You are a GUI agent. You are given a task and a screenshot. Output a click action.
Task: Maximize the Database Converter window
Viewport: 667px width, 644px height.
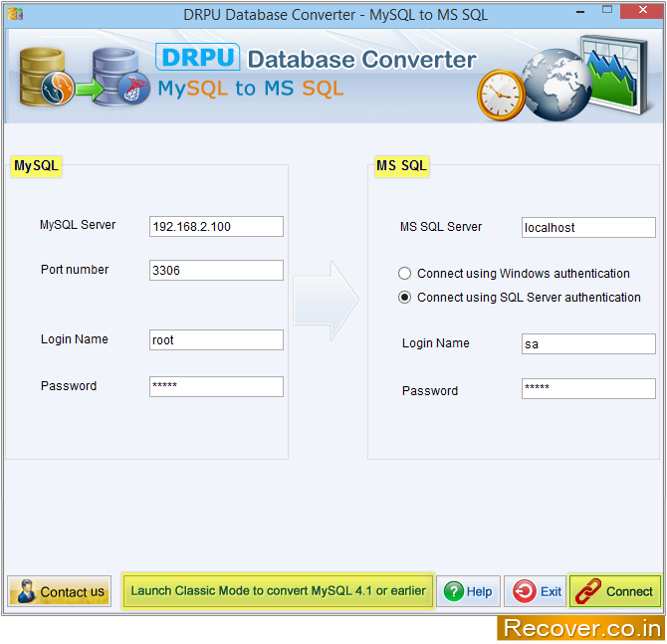coord(607,10)
